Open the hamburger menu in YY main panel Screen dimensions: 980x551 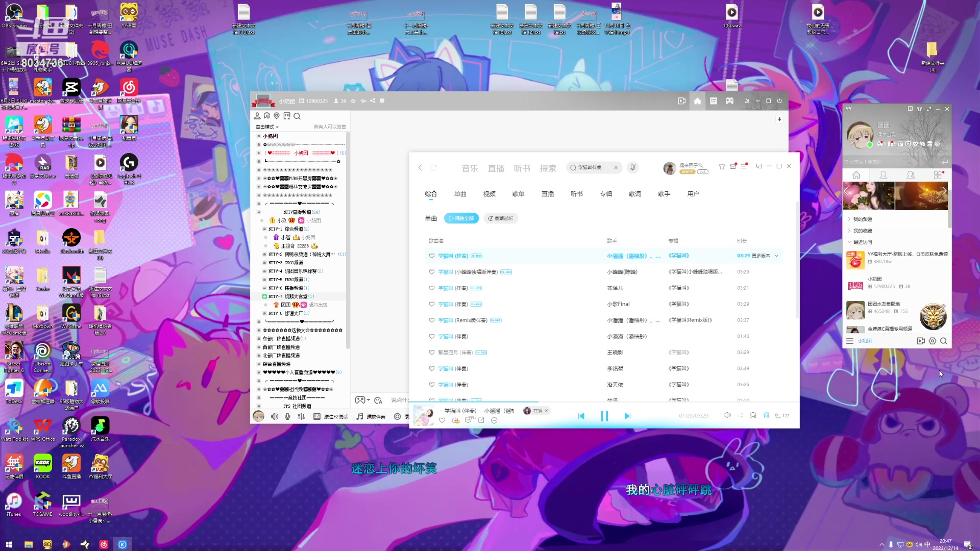tap(850, 341)
